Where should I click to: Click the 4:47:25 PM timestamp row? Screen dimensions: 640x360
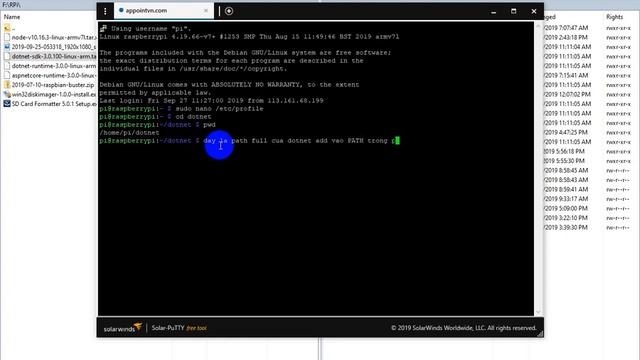pos(567,132)
